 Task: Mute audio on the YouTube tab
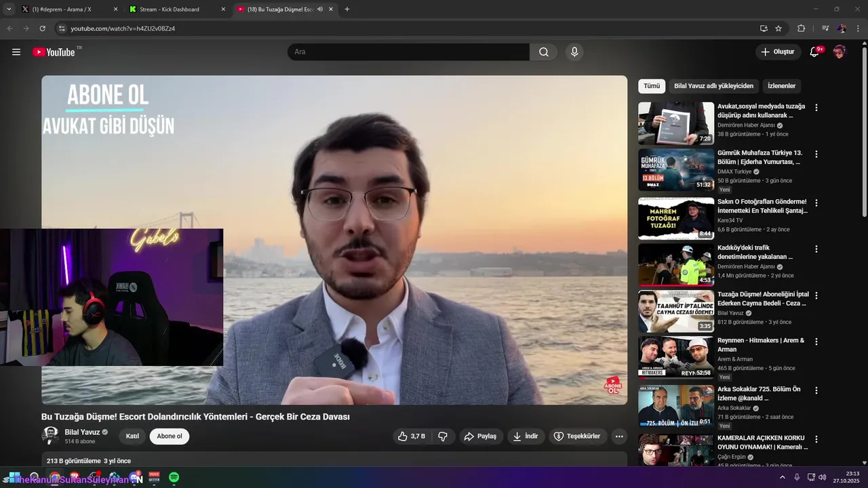pos(319,9)
